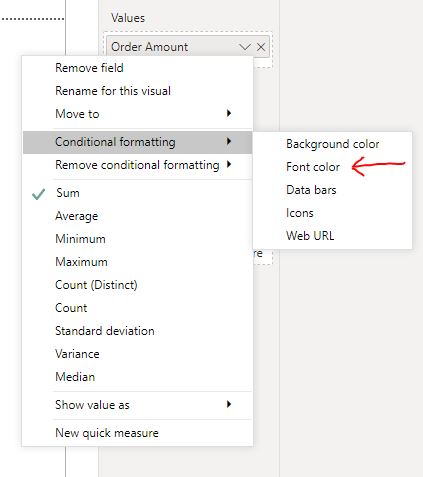Screen dimensions: 423x477
Task: Select Font color formatting option
Action: point(332,167)
